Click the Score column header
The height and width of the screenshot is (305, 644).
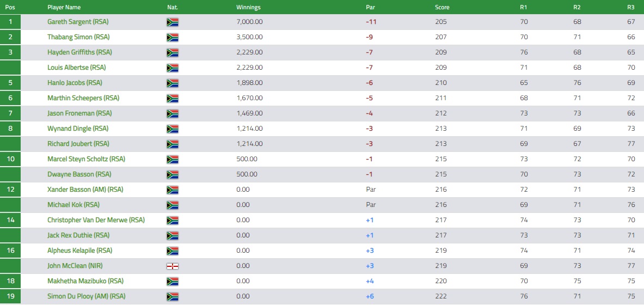click(443, 7)
